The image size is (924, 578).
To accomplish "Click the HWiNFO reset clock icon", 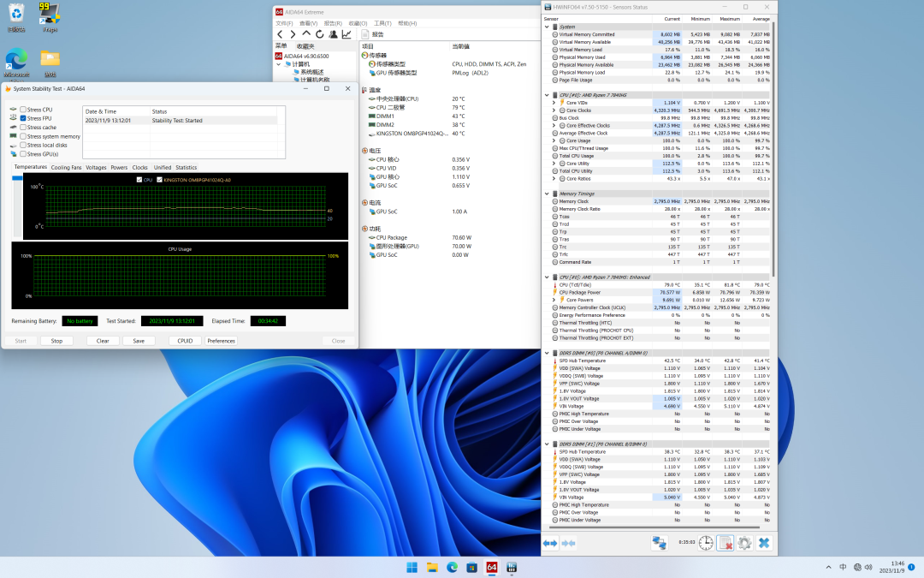I will pos(706,543).
